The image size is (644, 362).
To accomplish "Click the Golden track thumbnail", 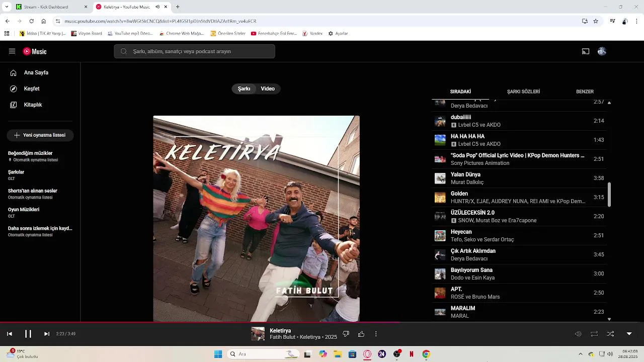I will coord(440,198).
